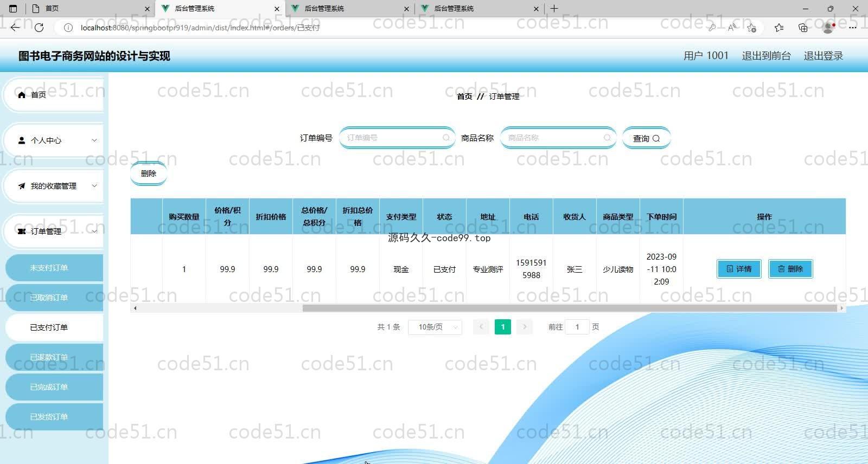
Task: Click the home icon beside 首页 in sidebar
Action: [22, 95]
